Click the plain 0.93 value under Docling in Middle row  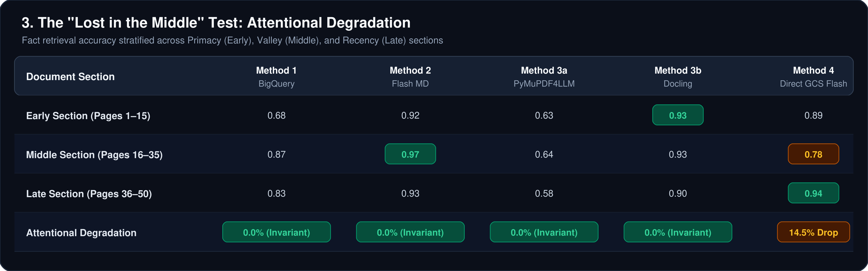[x=678, y=154]
